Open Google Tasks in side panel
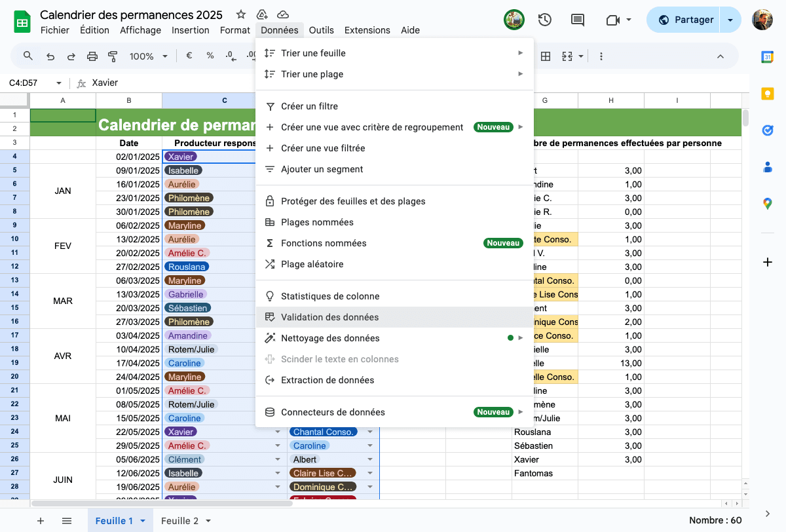 point(767,130)
